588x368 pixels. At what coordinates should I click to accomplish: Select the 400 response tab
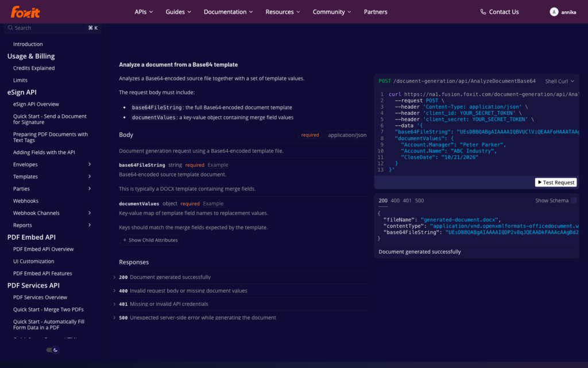[x=395, y=201]
